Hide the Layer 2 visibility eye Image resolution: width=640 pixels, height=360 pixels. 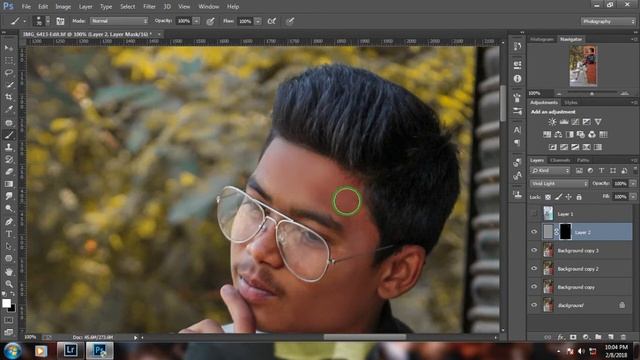(x=534, y=232)
